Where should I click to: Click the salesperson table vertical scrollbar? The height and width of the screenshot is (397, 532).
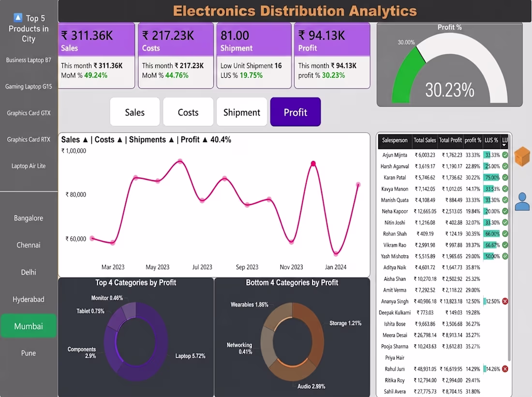[x=509, y=248]
